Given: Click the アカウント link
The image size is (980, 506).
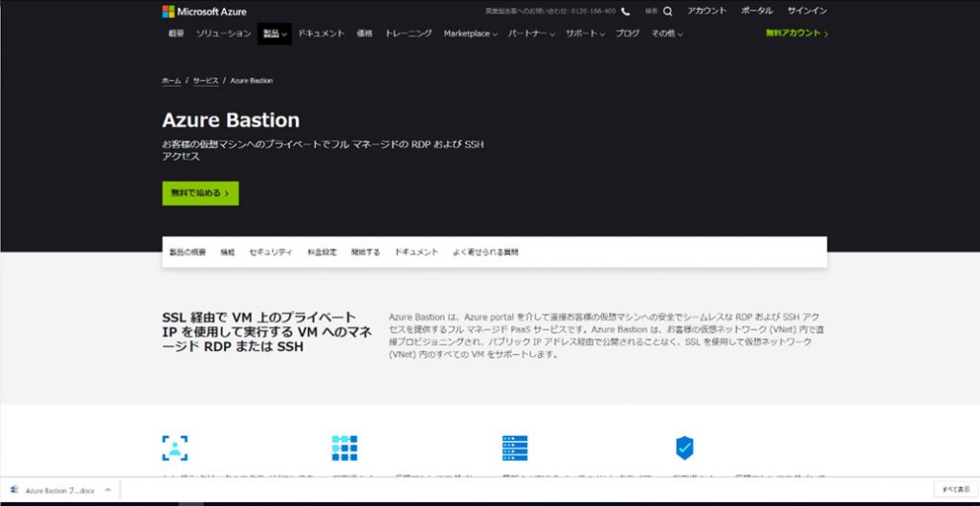Looking at the screenshot, I should 707,11.
